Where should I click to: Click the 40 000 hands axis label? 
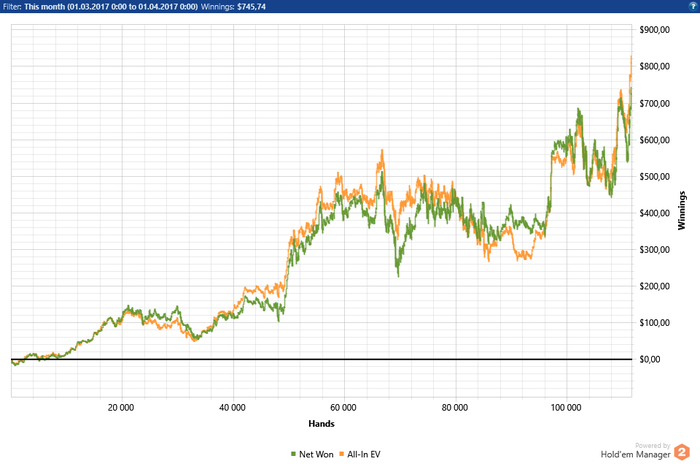point(232,407)
